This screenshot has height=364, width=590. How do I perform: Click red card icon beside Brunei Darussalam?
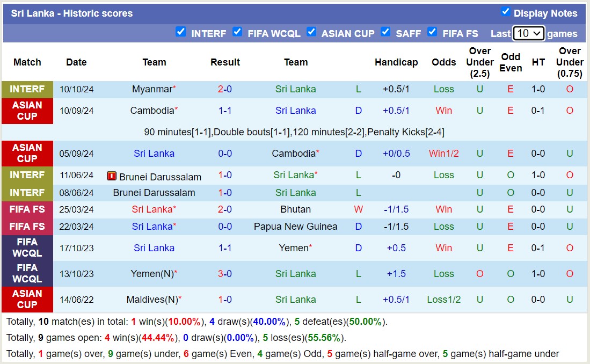(112, 176)
